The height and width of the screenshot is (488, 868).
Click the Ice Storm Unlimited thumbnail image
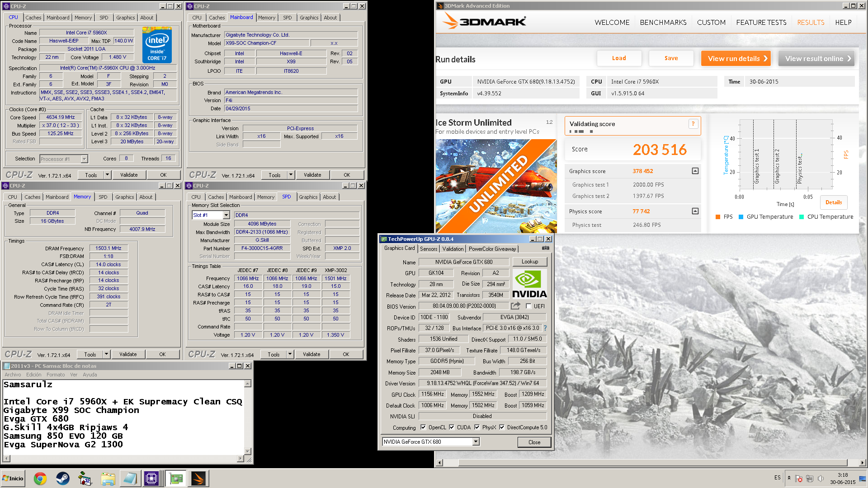click(496, 186)
